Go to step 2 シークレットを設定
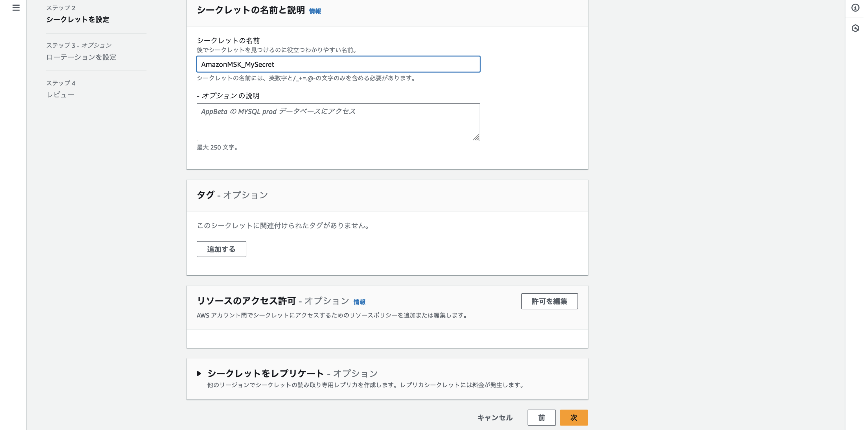Image resolution: width=868 pixels, height=430 pixels. pyautogui.click(x=78, y=19)
